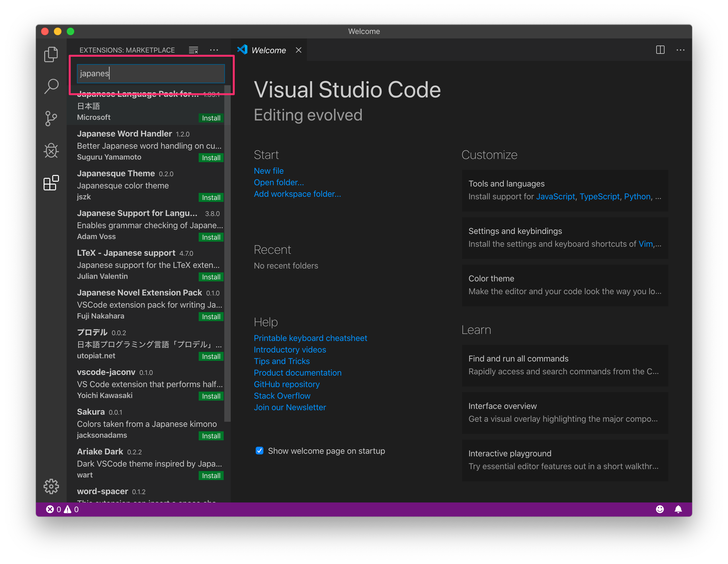
Task: Clear extension search results icon
Action: [193, 50]
